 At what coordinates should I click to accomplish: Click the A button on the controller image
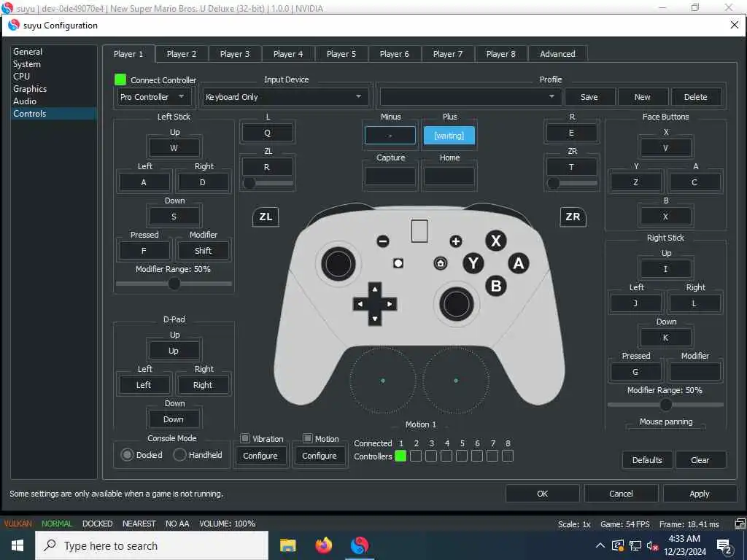coord(519,262)
